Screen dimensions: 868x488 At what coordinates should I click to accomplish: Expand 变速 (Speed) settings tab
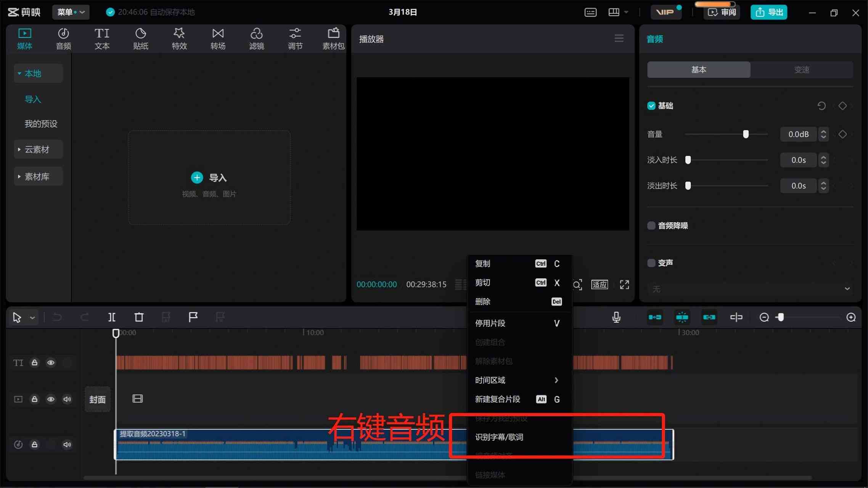coord(802,69)
